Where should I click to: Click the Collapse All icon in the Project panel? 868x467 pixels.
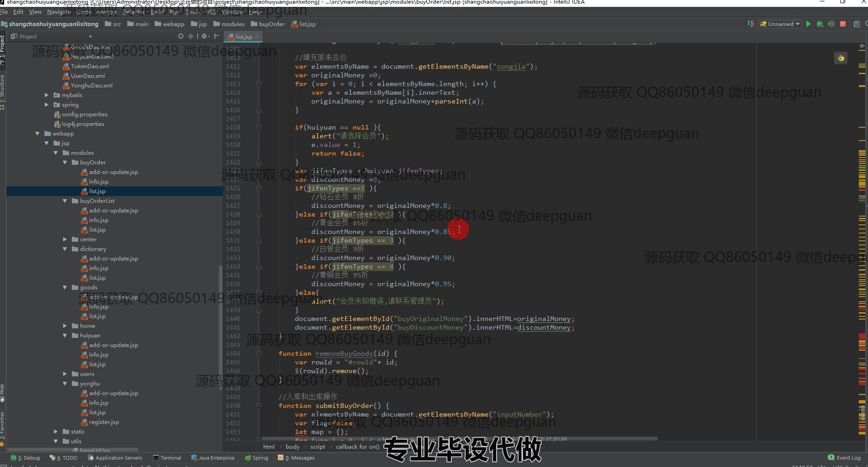tap(190, 36)
